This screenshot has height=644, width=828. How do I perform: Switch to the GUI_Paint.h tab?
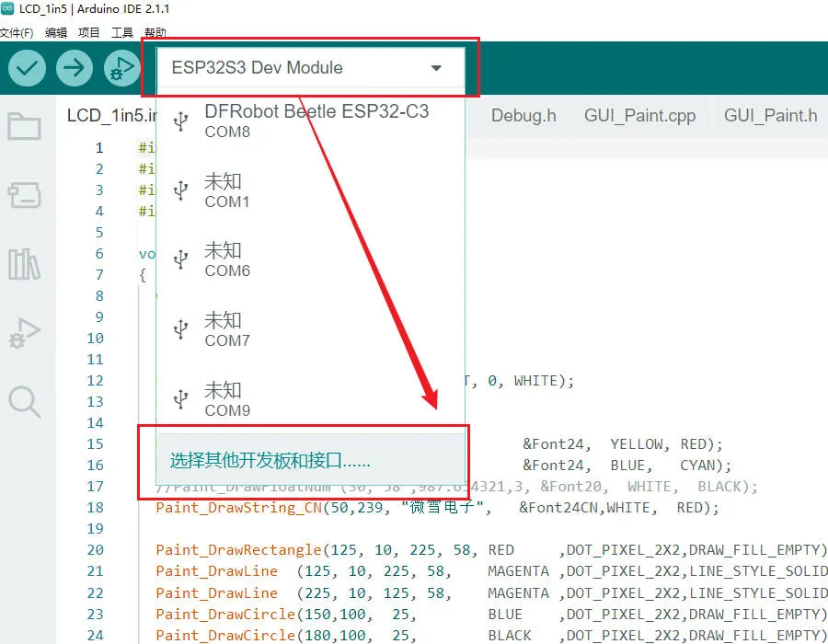pos(770,116)
